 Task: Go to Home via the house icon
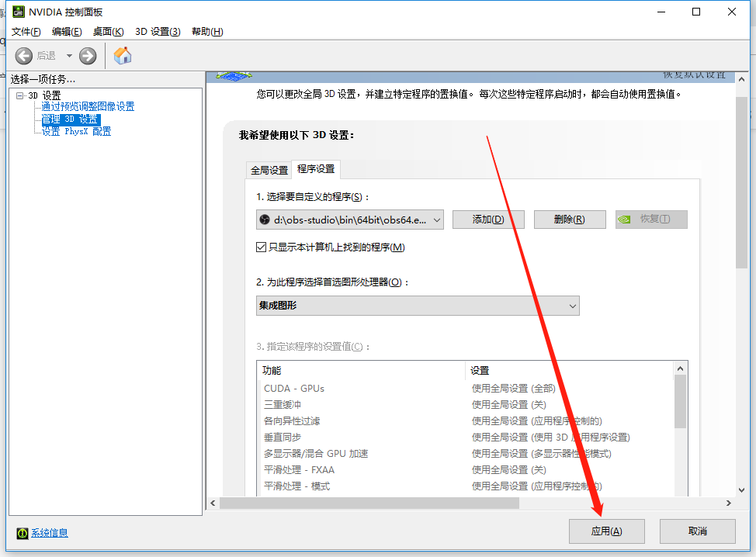point(123,55)
